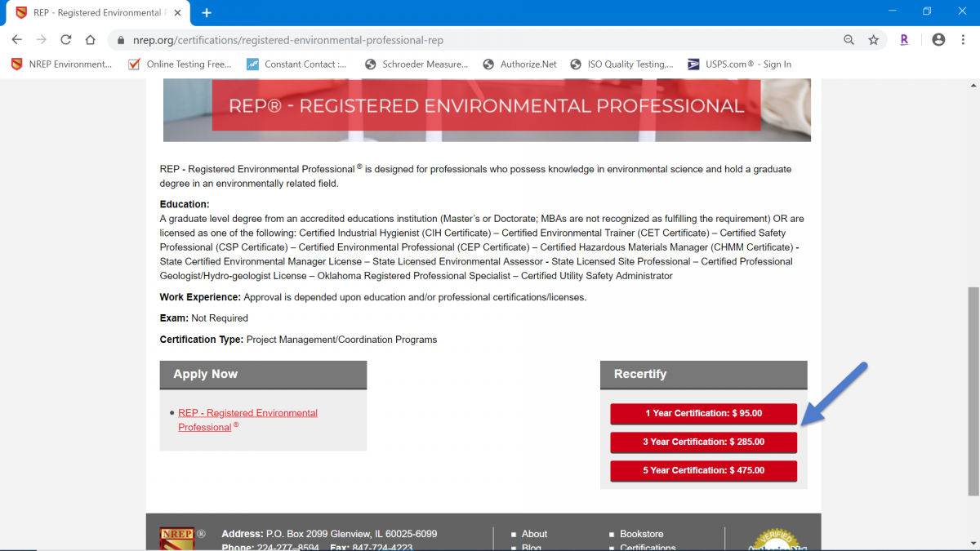Open the zoom magnifier icon in address bar
The width and height of the screenshot is (980, 551).
pos(849,39)
